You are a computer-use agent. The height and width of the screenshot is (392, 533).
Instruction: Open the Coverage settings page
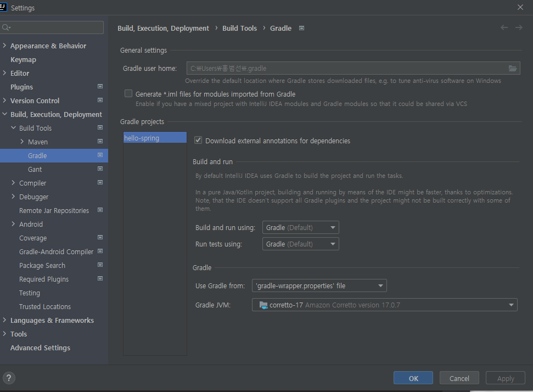[x=33, y=238]
